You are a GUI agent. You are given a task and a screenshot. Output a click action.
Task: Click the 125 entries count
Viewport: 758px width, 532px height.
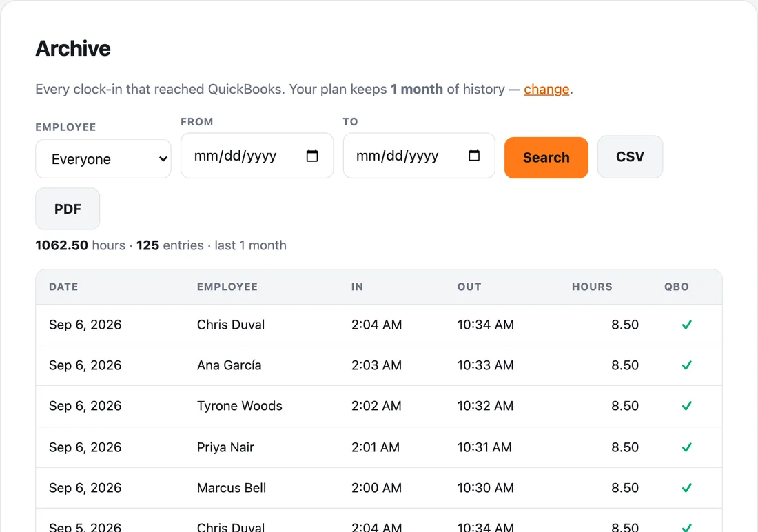[148, 245]
